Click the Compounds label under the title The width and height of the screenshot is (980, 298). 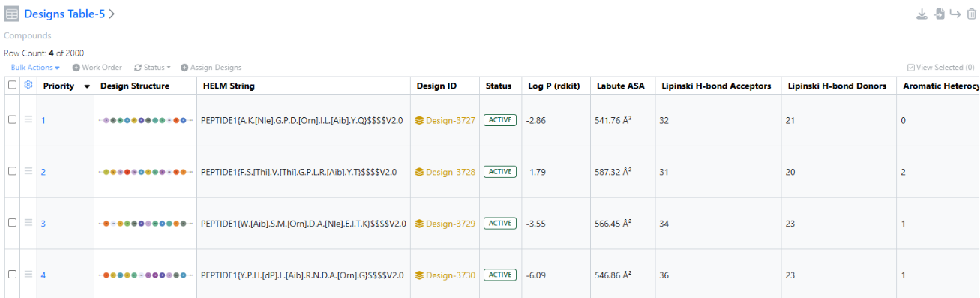coord(27,35)
